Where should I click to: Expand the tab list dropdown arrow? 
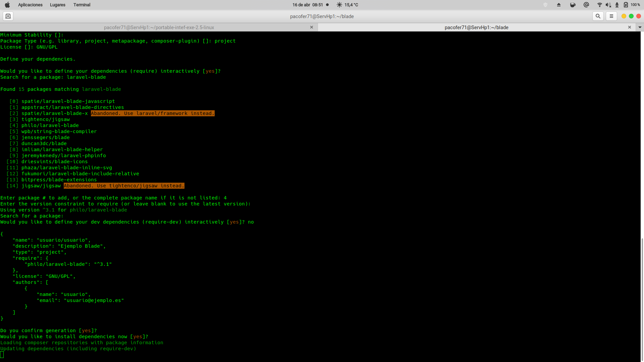640,27
